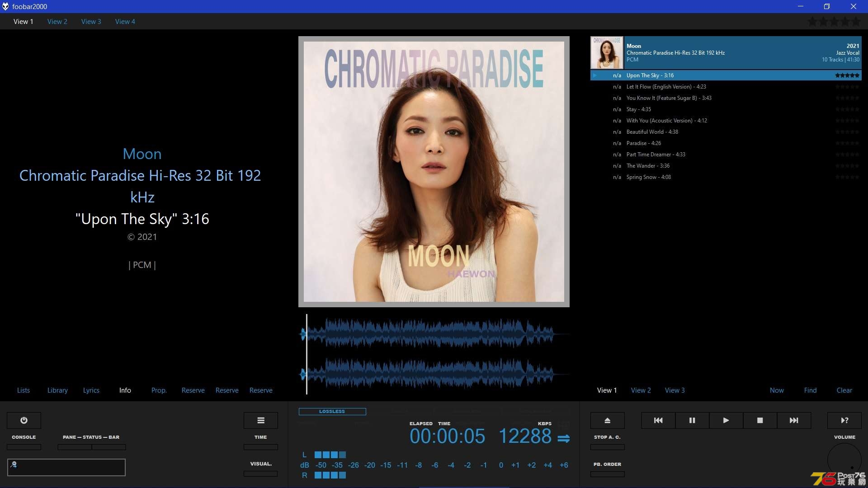Image resolution: width=868 pixels, height=488 pixels.
Task: Click the top-right star rating
Action: (x=834, y=21)
